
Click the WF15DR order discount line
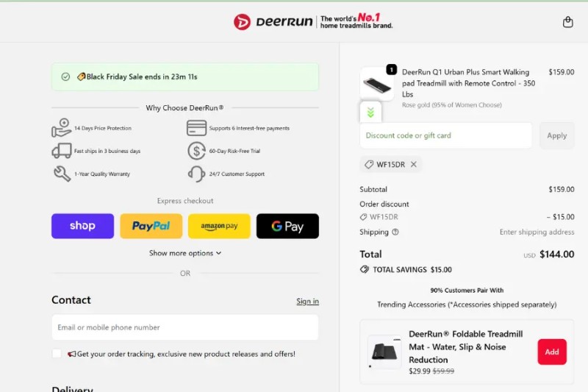[467, 217]
